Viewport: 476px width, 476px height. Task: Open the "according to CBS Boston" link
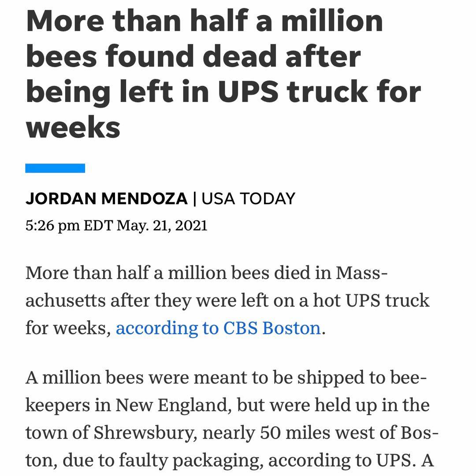tap(218, 328)
